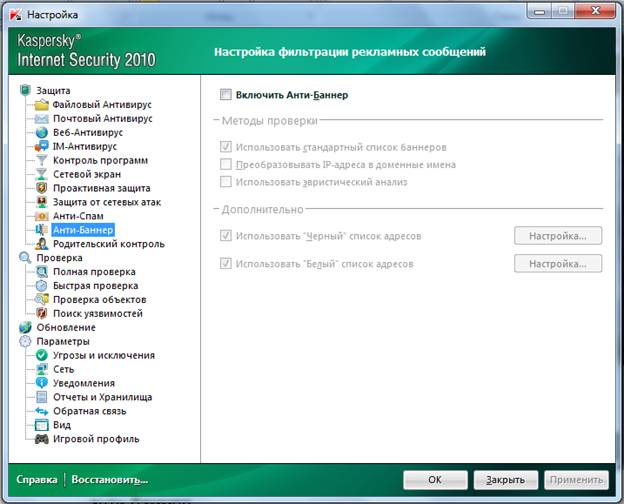
Task: Click the Быстрая проверка clock icon
Action: tap(41, 286)
